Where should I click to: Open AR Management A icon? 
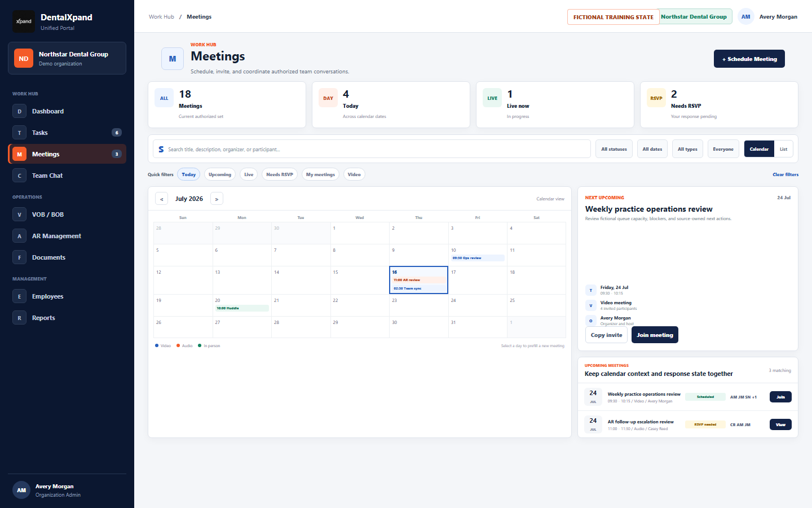[x=19, y=236]
